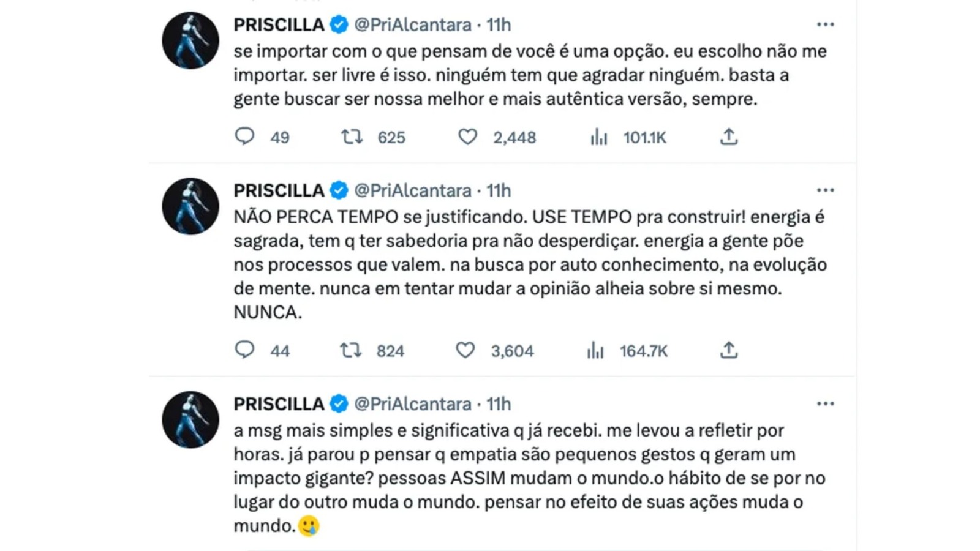The image size is (980, 551).
Task: Like the tweet with 2,448 likes
Action: [467, 137]
